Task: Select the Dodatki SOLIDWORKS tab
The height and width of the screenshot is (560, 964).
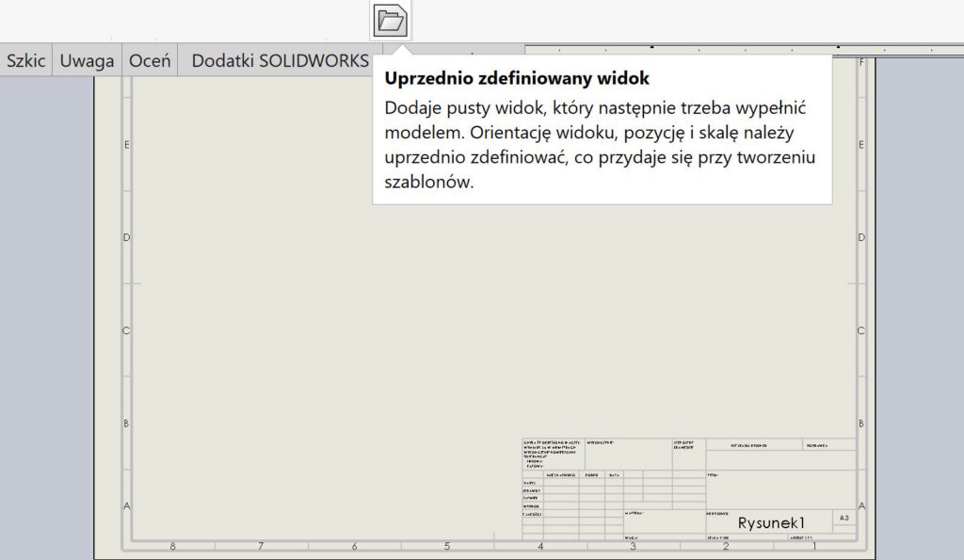Action: point(280,59)
